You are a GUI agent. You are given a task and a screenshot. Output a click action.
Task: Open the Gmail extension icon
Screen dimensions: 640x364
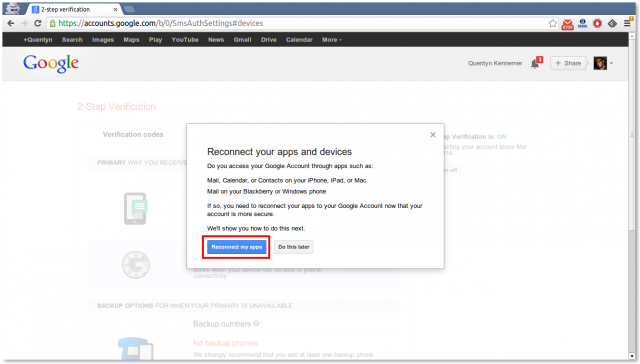[x=567, y=24]
